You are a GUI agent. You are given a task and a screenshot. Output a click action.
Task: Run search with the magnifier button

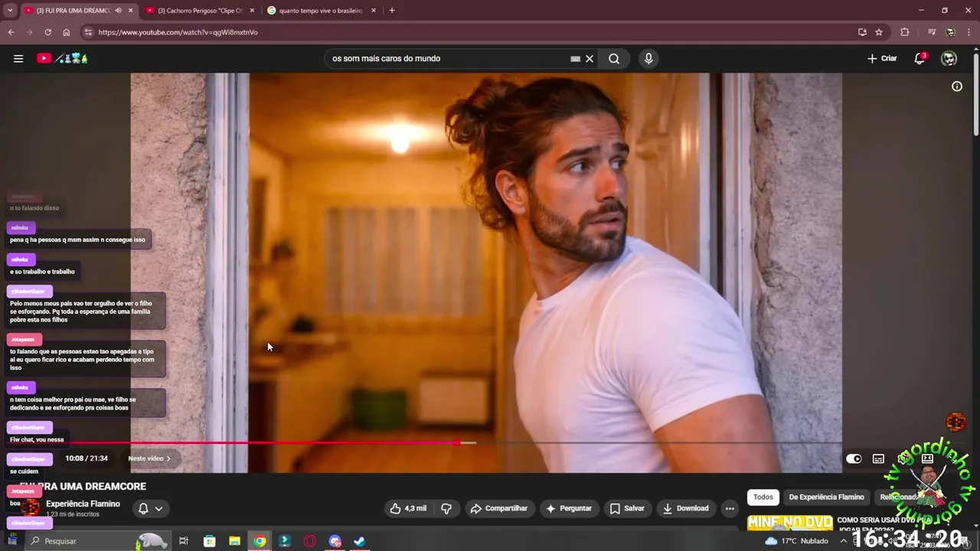coord(614,58)
